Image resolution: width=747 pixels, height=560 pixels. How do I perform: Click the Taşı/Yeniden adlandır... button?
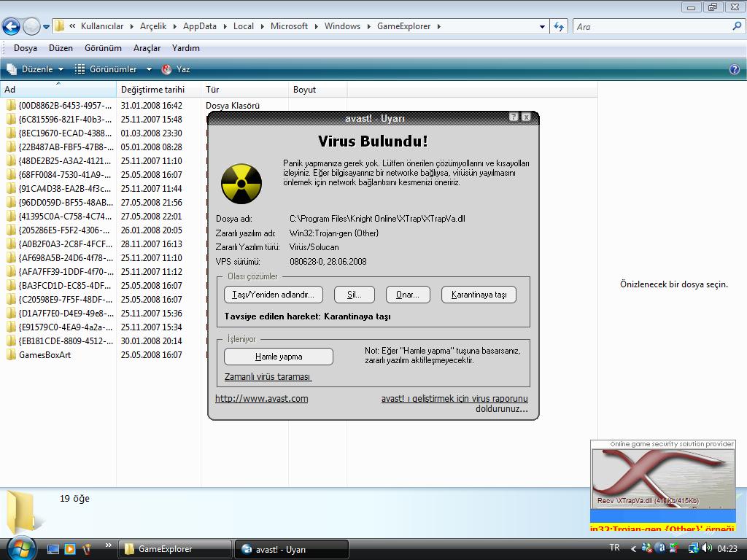click(274, 295)
